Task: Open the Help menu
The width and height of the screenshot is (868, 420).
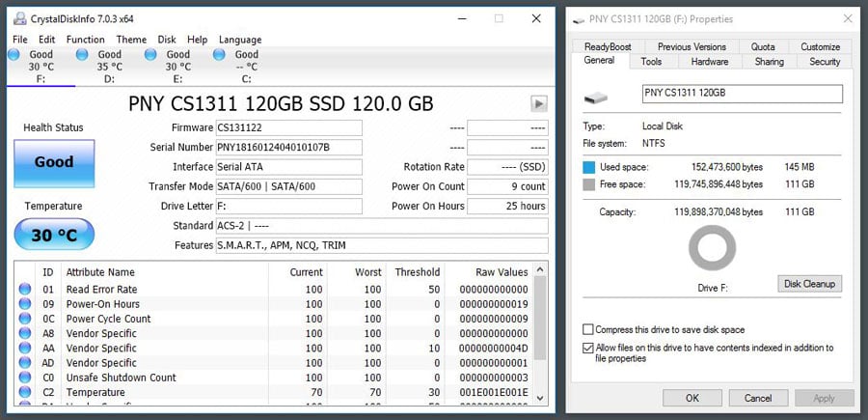Action: point(197,40)
